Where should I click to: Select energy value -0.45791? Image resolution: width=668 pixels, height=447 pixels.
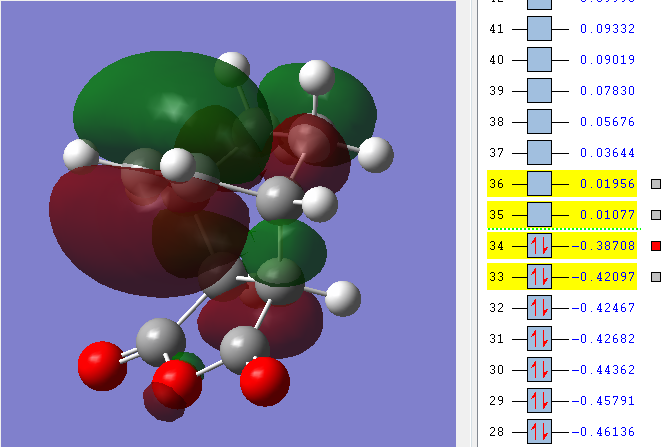click(603, 401)
